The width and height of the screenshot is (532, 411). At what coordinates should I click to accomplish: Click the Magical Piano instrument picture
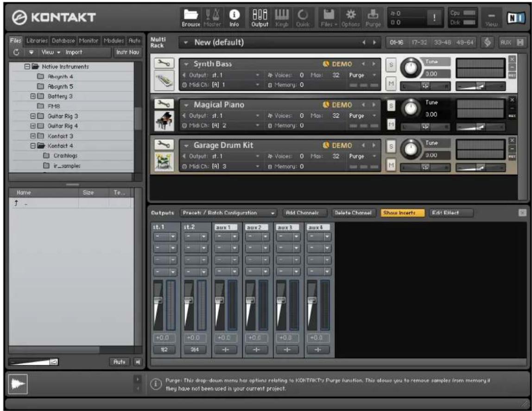click(164, 121)
